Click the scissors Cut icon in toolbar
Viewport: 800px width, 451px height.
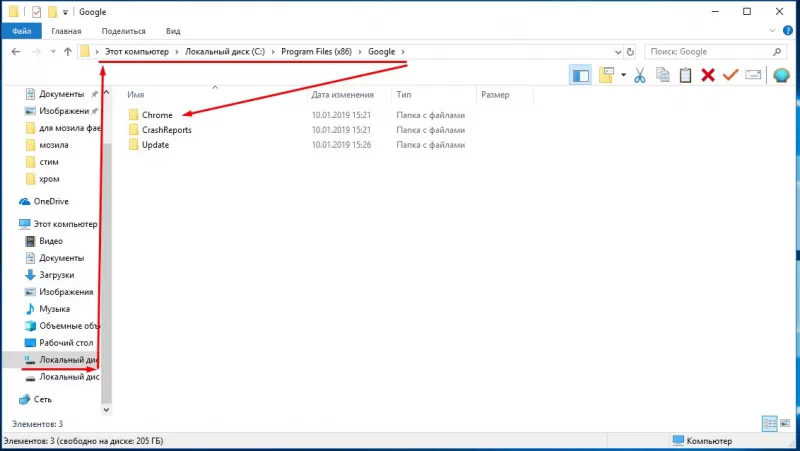pos(640,76)
